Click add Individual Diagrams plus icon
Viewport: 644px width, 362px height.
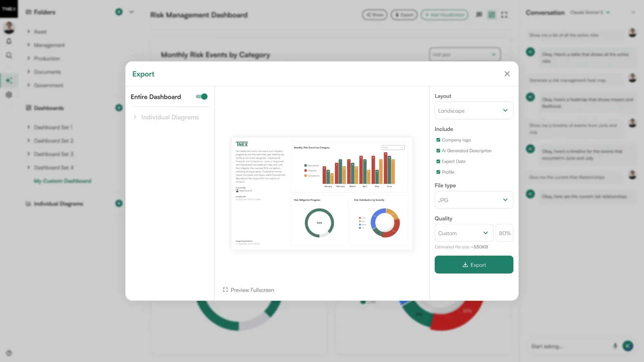[119, 203]
